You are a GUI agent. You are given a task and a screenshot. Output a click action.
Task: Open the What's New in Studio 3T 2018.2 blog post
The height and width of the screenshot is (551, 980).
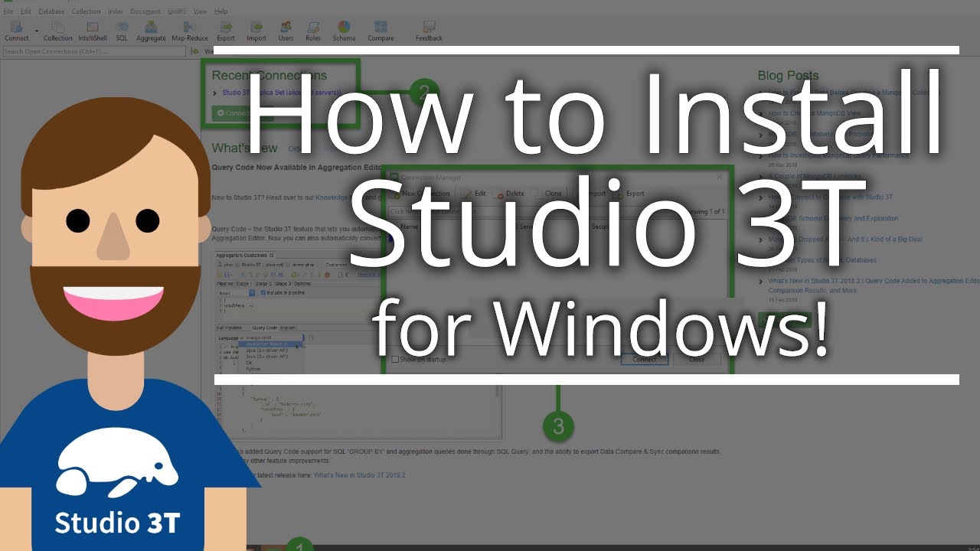874,285
